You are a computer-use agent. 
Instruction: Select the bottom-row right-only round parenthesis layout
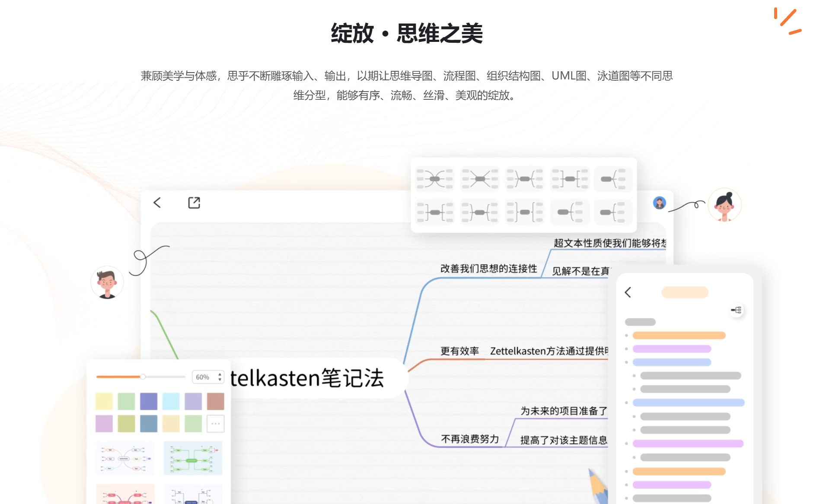pyautogui.click(x=570, y=212)
